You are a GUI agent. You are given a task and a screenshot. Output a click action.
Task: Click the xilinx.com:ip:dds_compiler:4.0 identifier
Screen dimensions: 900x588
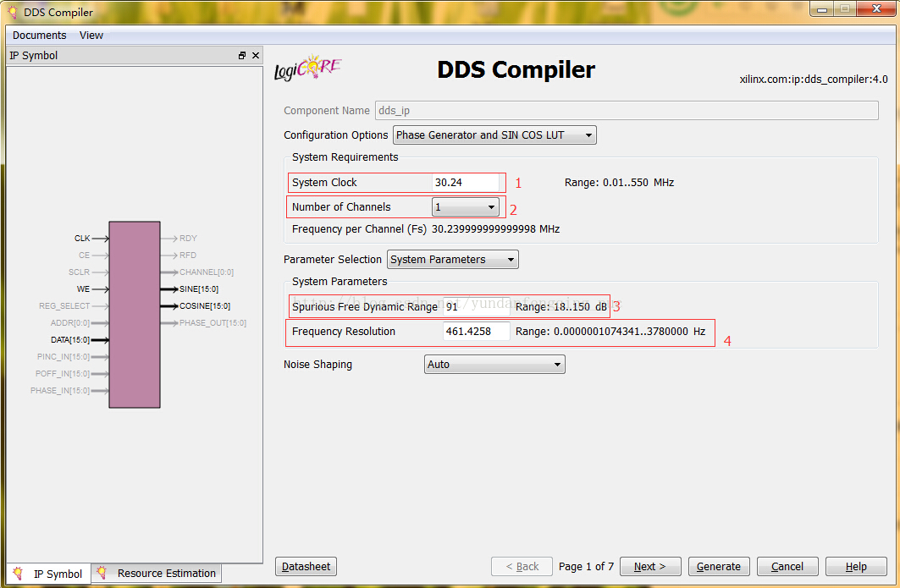tap(814, 80)
